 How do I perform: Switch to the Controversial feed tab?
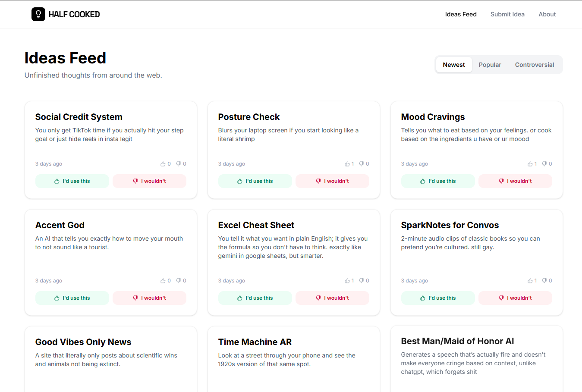pos(534,64)
